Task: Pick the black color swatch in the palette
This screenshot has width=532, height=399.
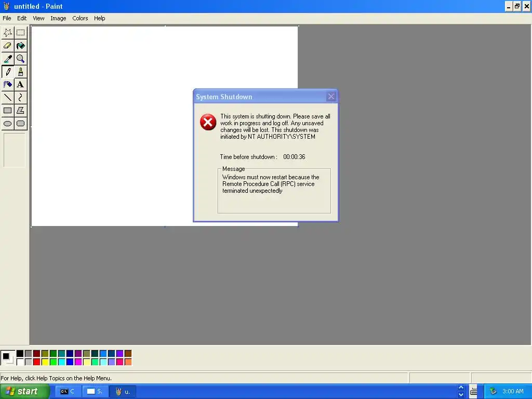Action: [20, 354]
